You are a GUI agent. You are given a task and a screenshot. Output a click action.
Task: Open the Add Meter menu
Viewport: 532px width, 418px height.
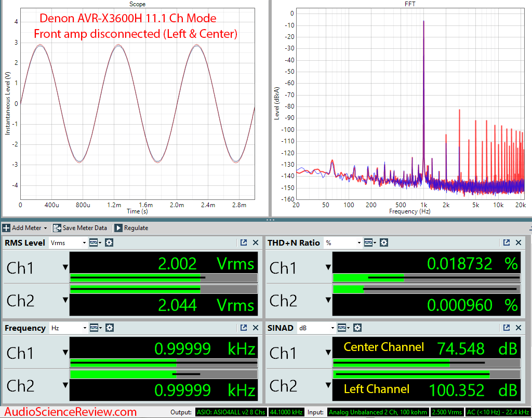click(25, 228)
